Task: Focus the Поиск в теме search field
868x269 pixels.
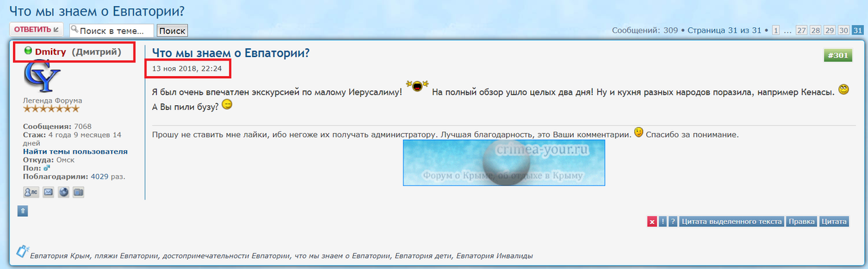Action: (x=111, y=31)
